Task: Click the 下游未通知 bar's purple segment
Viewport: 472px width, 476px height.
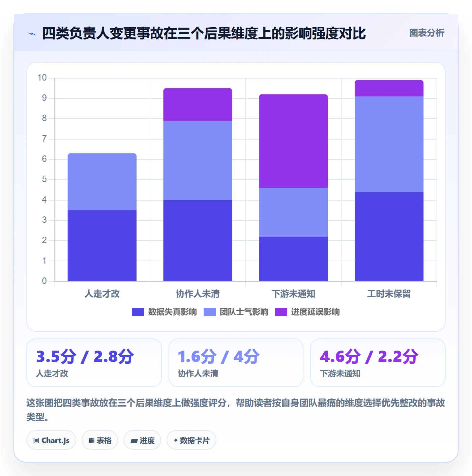Action: [293, 141]
